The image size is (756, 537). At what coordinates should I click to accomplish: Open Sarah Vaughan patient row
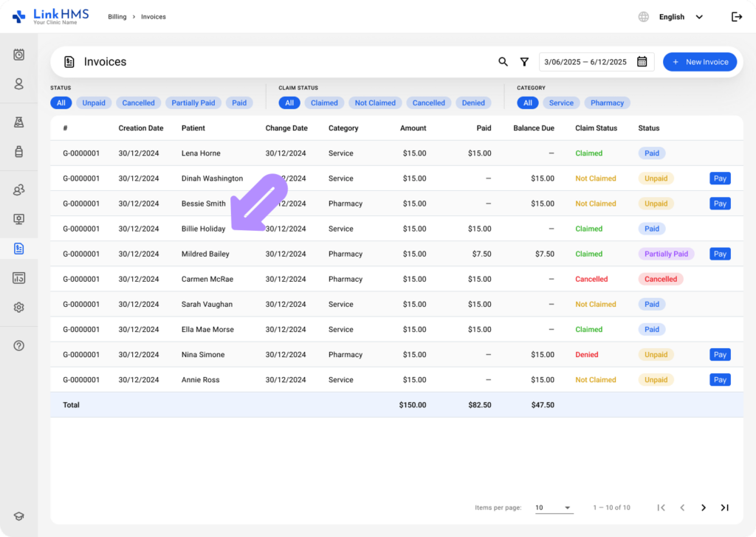pyautogui.click(x=396, y=305)
